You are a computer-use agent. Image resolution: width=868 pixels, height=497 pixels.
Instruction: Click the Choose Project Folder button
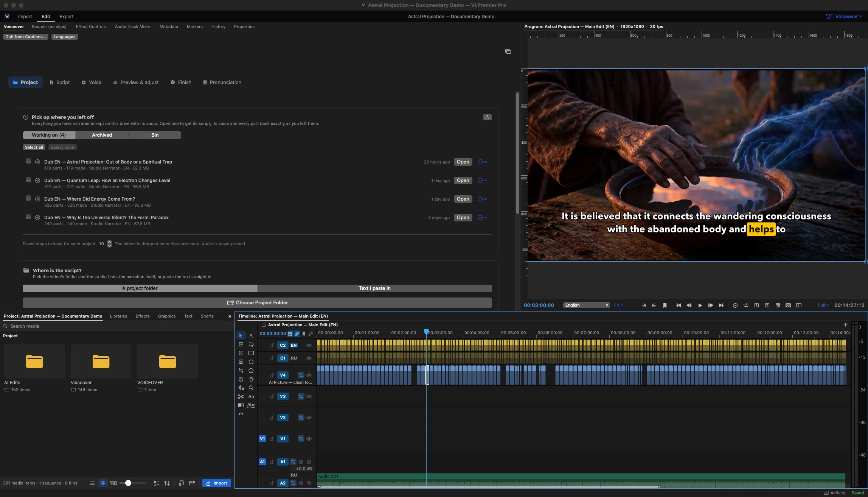[257, 303]
